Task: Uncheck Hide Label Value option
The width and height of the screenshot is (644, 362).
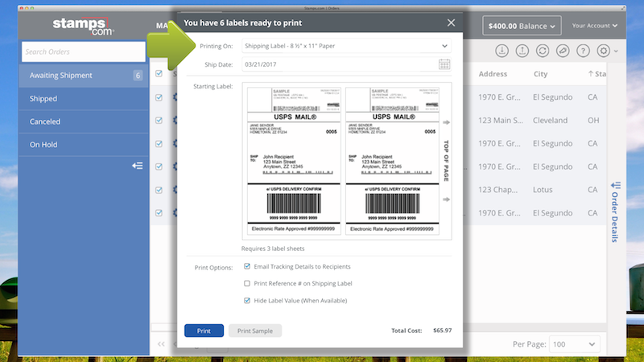Action: pos(247,300)
